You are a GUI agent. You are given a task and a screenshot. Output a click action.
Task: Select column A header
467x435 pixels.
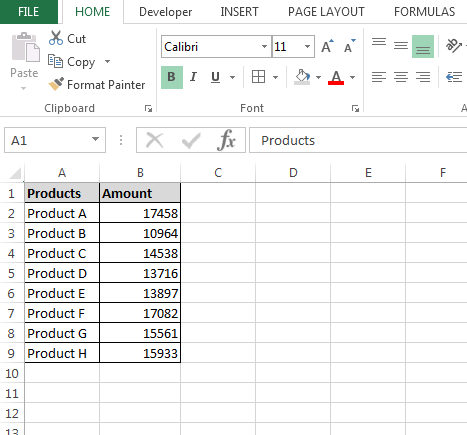pyautogui.click(x=62, y=173)
